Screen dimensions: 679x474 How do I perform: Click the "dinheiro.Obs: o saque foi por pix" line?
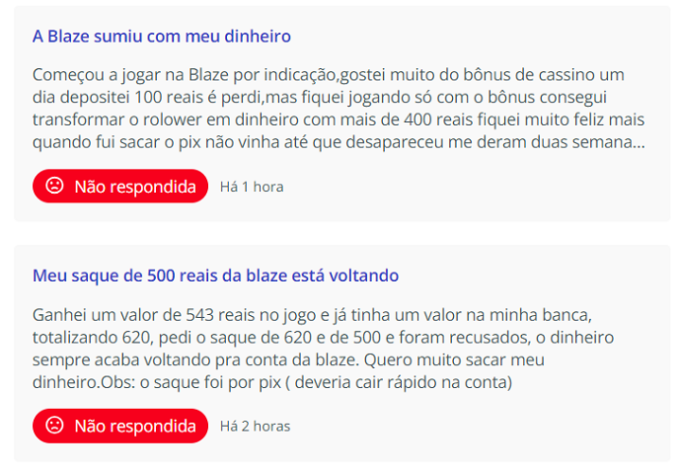tap(272, 381)
